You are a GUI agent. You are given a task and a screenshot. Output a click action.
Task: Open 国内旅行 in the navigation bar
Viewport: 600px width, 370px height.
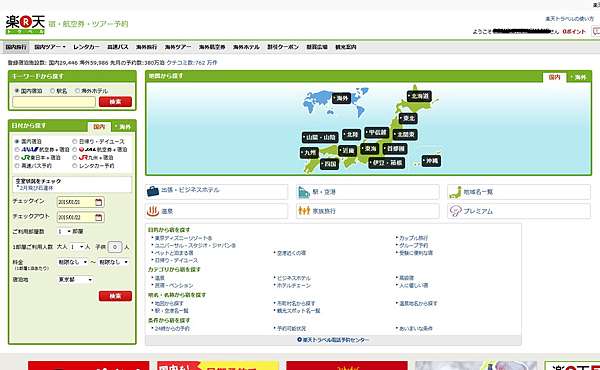16,47
